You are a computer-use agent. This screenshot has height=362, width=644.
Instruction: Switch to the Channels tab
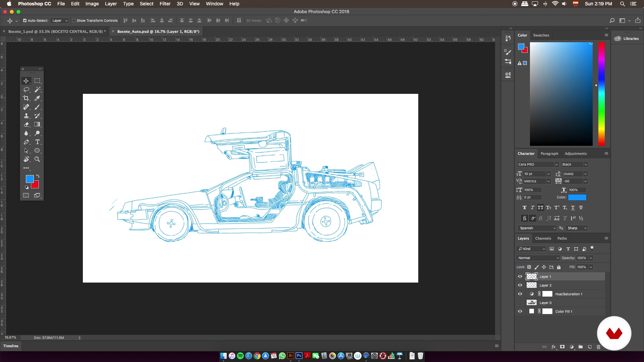click(x=543, y=238)
